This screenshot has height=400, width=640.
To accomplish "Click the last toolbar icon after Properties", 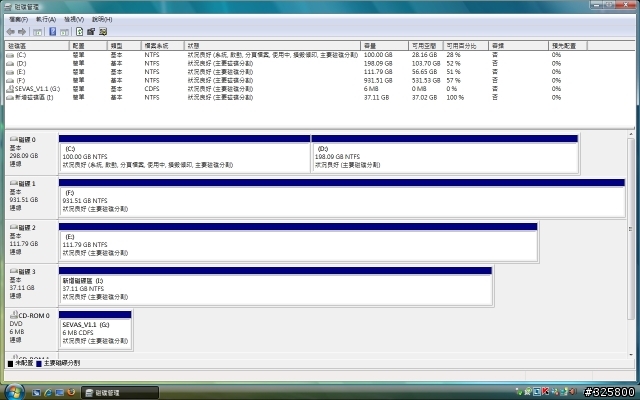I will pyautogui.click(x=103, y=31).
